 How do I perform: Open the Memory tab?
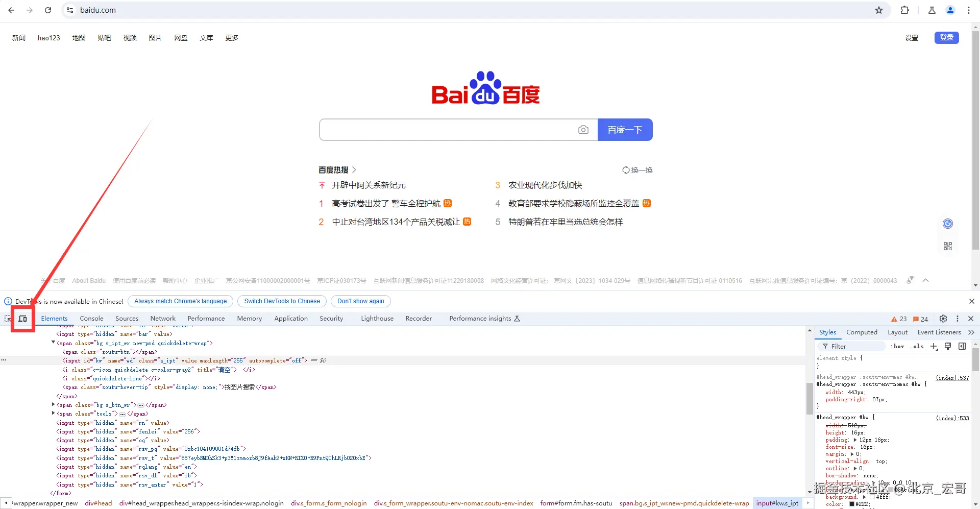coord(250,319)
